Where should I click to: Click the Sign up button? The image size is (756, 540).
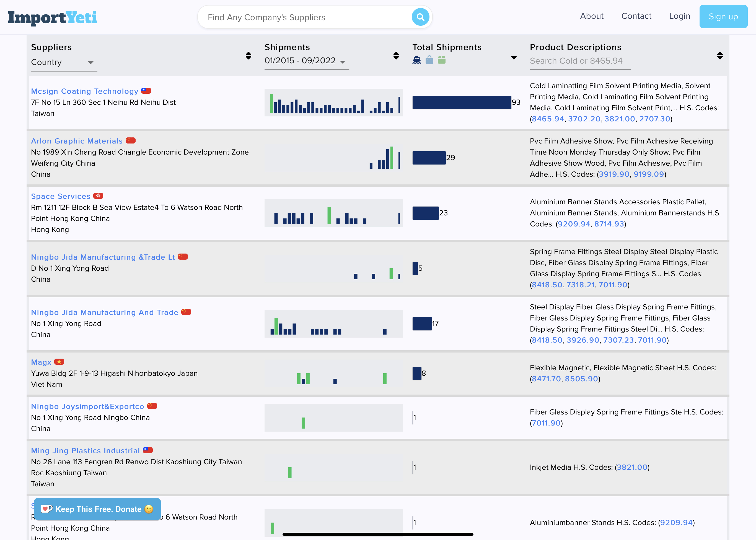click(723, 17)
